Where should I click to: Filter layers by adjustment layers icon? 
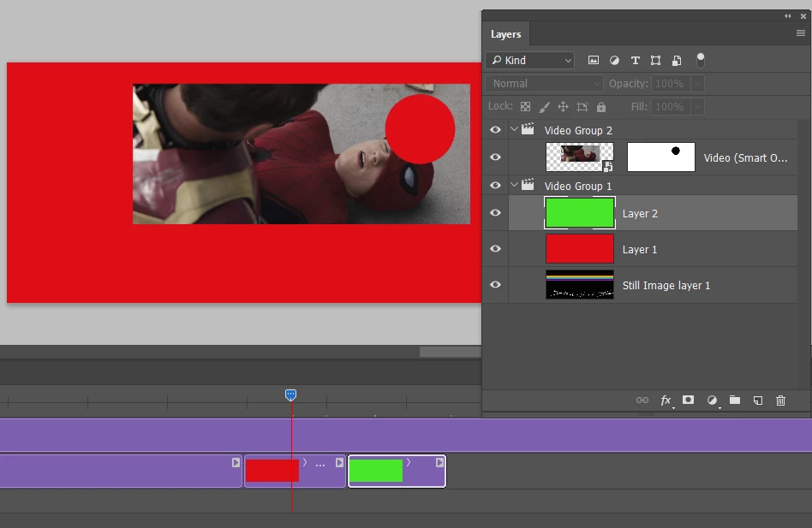[x=614, y=61]
